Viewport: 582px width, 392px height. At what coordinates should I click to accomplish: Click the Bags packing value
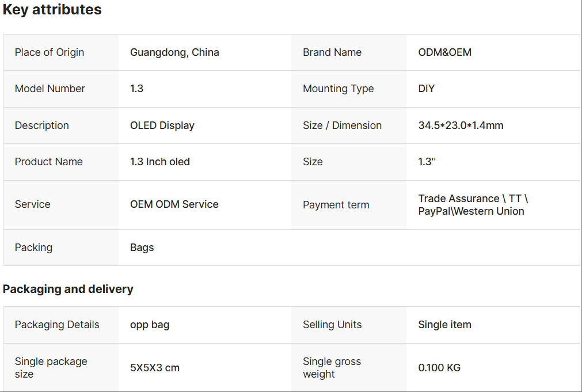click(142, 248)
